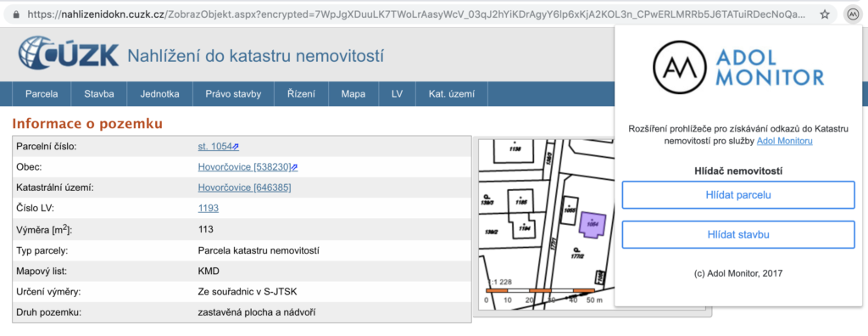Click the Informace o pozemku heading
The height and width of the screenshot is (336, 868).
(x=87, y=124)
